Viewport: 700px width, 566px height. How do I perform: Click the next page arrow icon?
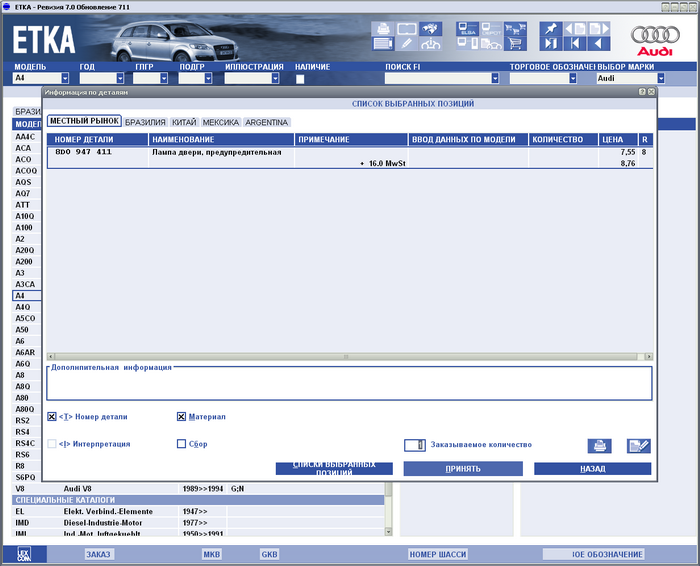[x=599, y=29]
